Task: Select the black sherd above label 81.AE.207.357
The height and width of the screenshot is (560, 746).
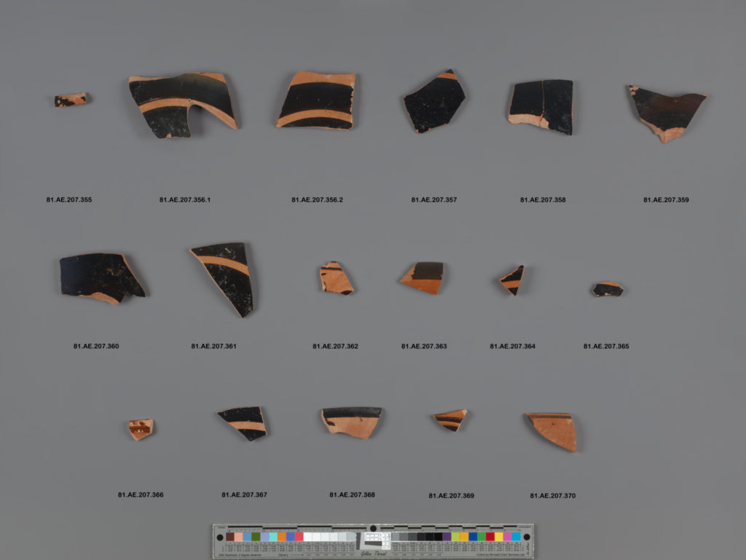Action: click(435, 102)
